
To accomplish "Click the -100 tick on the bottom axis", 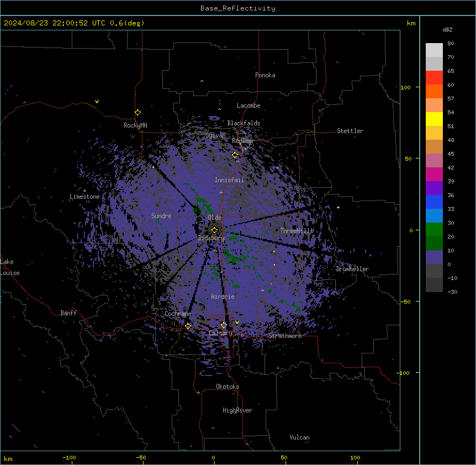I will [69, 457].
